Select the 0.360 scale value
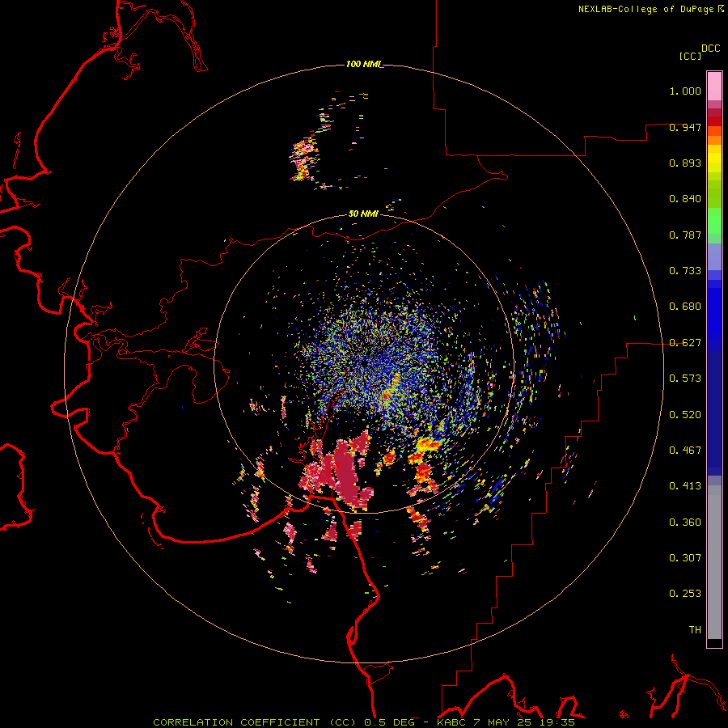Image resolution: width=728 pixels, height=728 pixels. pos(685,523)
